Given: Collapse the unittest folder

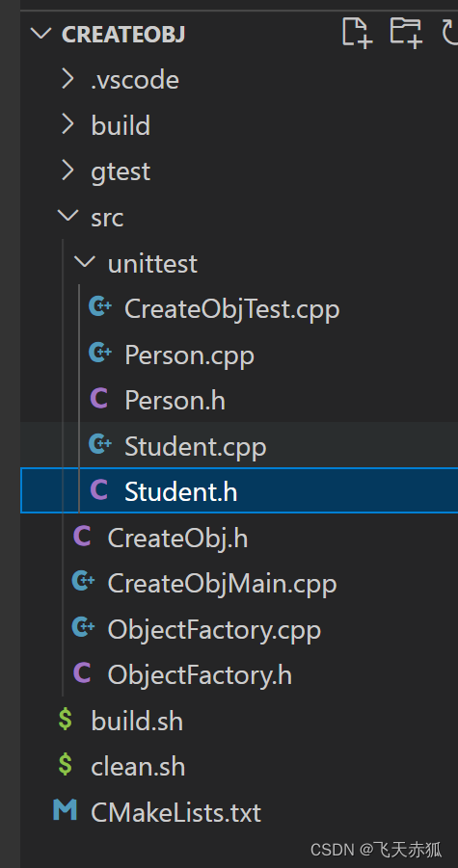Looking at the screenshot, I should 84,262.
